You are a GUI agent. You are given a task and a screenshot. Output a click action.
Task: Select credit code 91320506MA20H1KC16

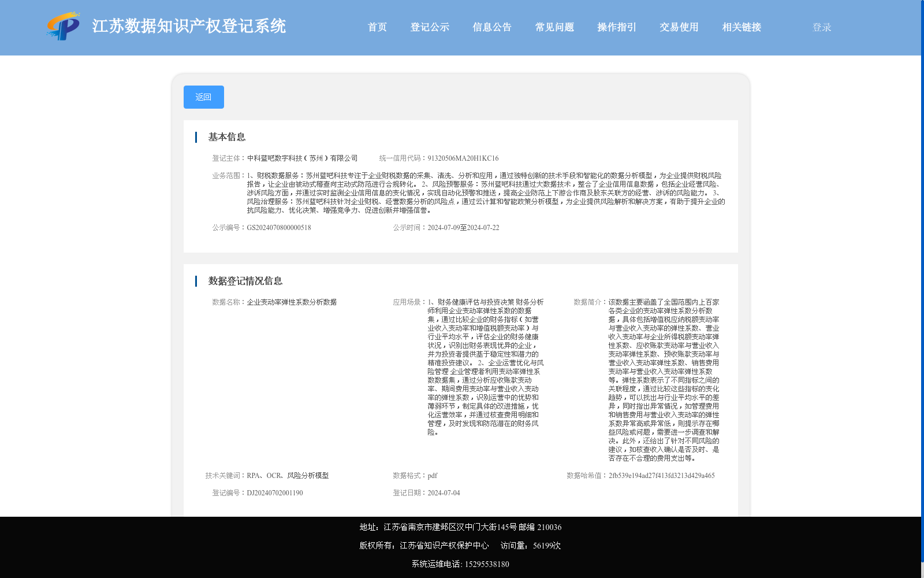pos(463,158)
